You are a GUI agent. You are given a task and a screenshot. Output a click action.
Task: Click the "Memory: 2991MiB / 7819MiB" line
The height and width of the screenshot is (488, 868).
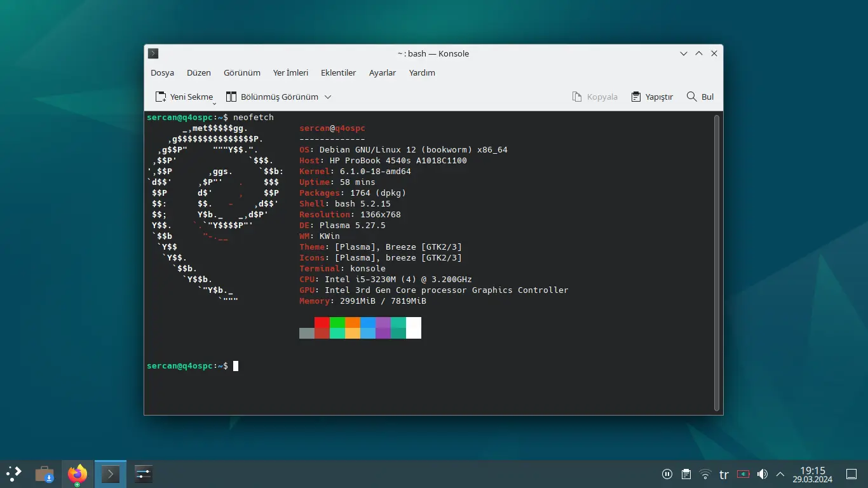click(363, 301)
